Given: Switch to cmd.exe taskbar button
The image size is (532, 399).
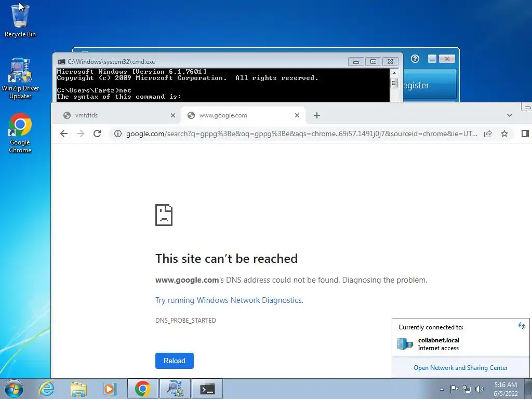Looking at the screenshot, I should point(207,389).
